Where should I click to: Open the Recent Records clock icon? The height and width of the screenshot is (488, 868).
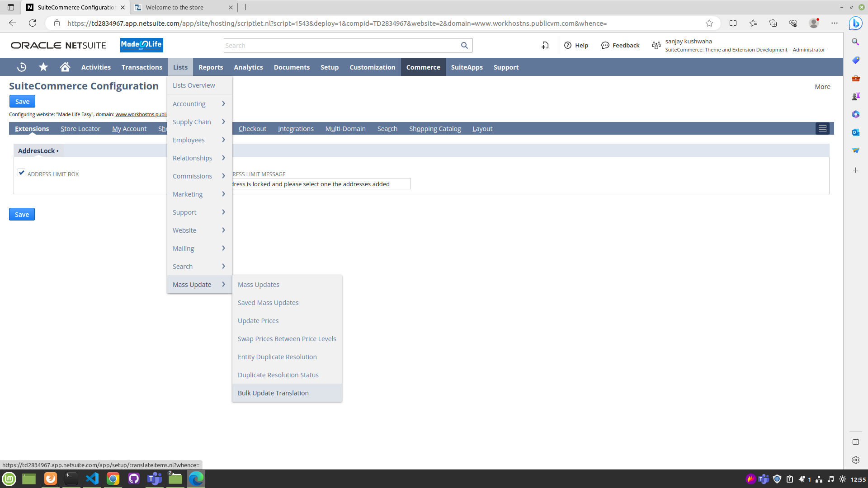click(x=22, y=67)
